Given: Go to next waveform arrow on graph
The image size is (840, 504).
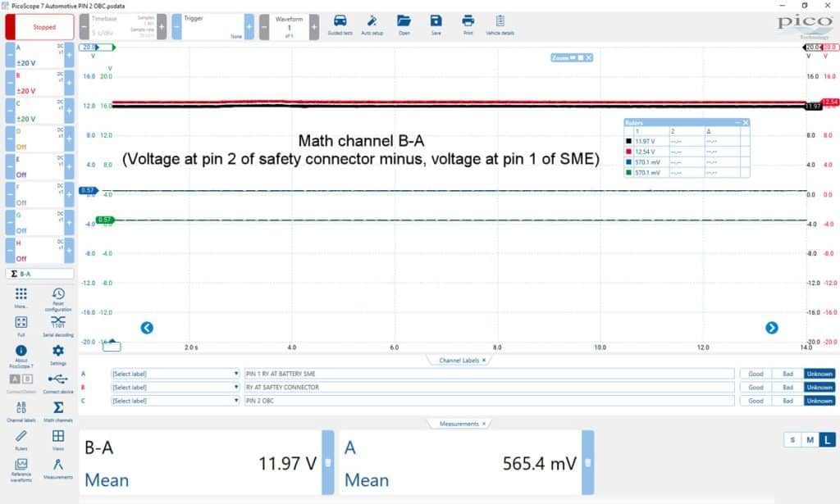Looking at the screenshot, I should [771, 328].
